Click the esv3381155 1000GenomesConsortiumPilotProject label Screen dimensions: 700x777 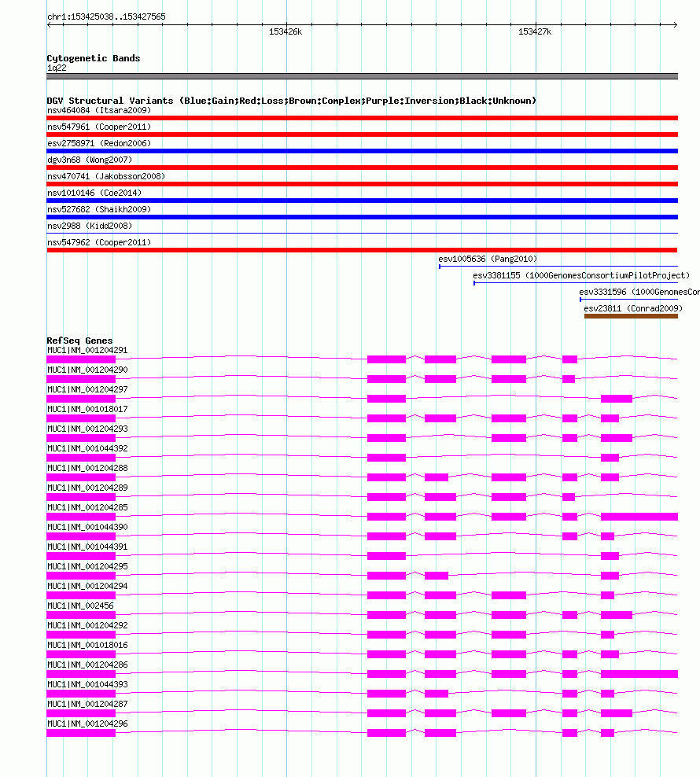point(581,275)
